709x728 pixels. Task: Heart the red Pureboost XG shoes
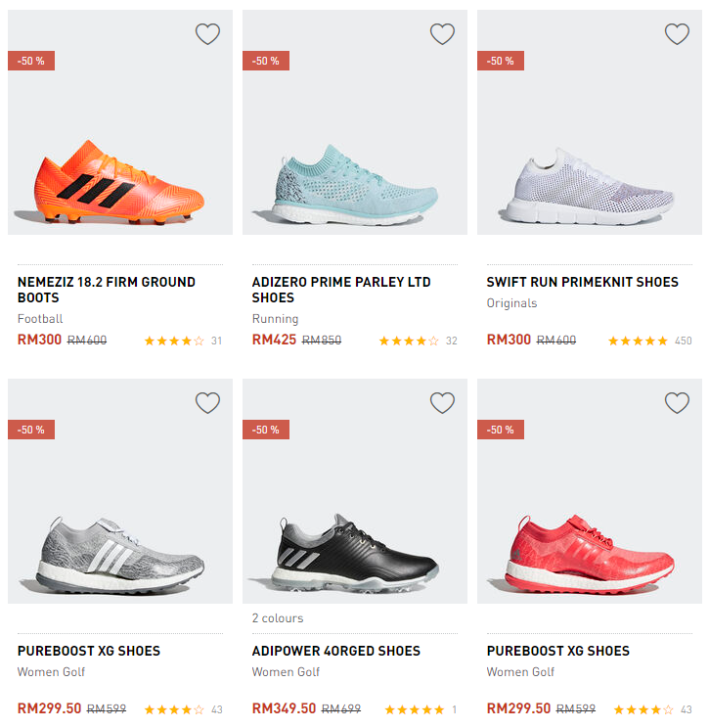pos(677,403)
